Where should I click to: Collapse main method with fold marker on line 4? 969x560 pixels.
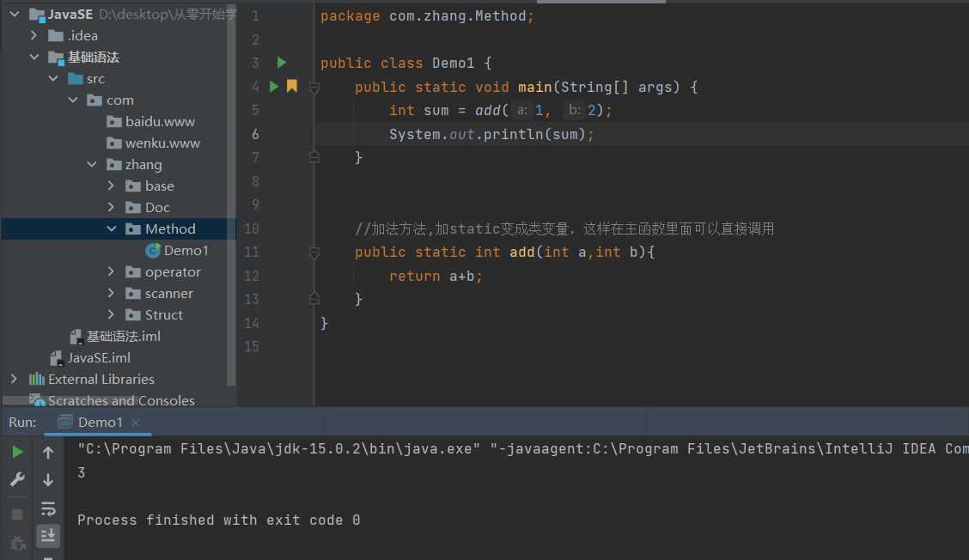coord(314,88)
